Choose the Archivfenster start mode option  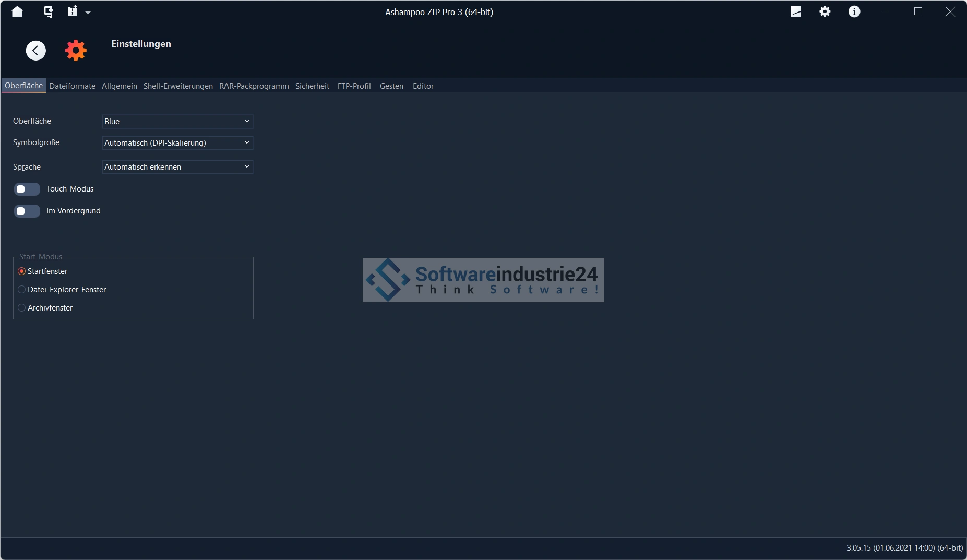[22, 308]
